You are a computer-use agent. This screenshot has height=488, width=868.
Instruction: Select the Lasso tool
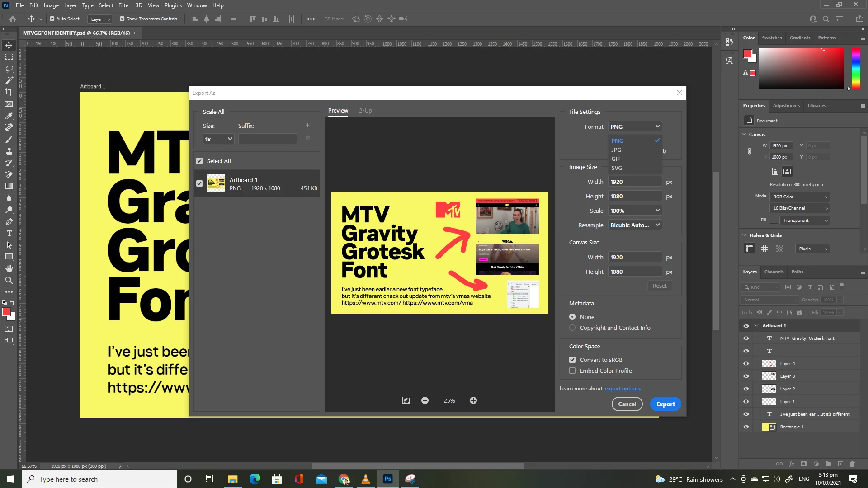(9, 69)
